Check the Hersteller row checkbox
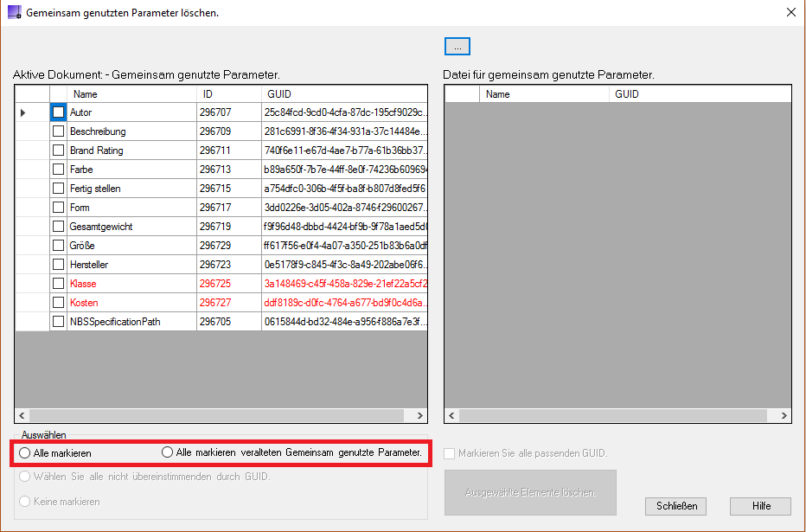 coord(59,264)
